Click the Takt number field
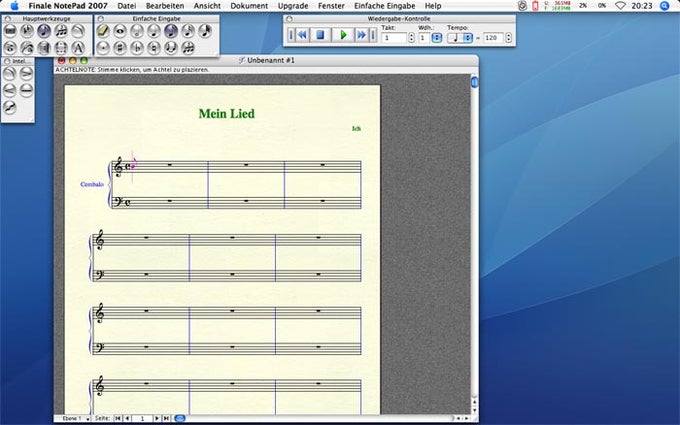This screenshot has width=680, height=425. coord(394,38)
